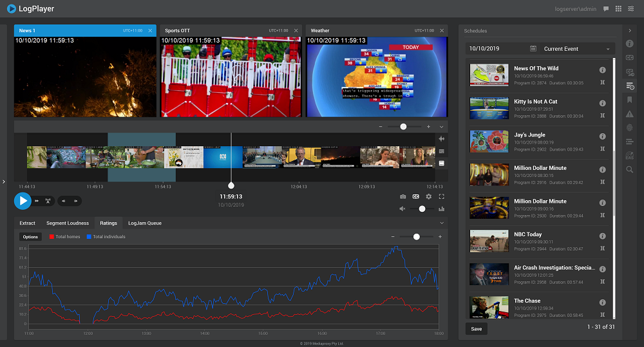Close the Weather player
The height and width of the screenshot is (347, 644).
[x=442, y=30]
